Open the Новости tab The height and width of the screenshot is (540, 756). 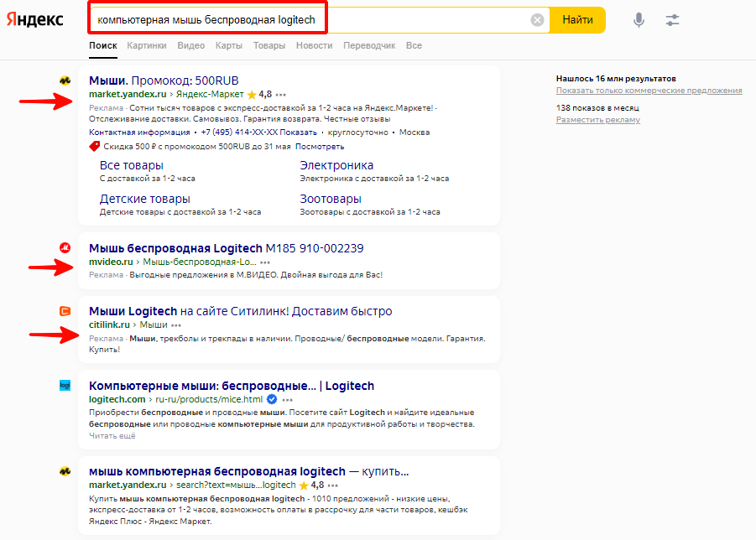315,45
